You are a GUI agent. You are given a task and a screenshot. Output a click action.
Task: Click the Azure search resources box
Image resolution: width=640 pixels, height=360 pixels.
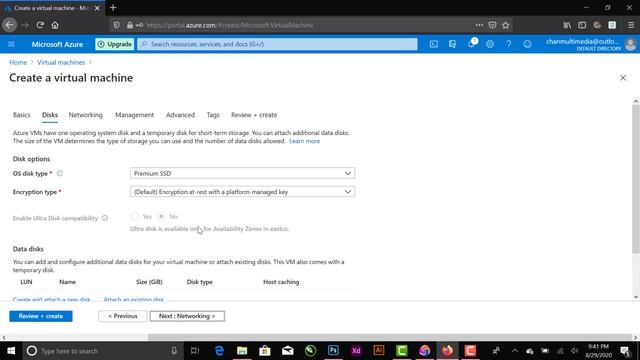278,44
